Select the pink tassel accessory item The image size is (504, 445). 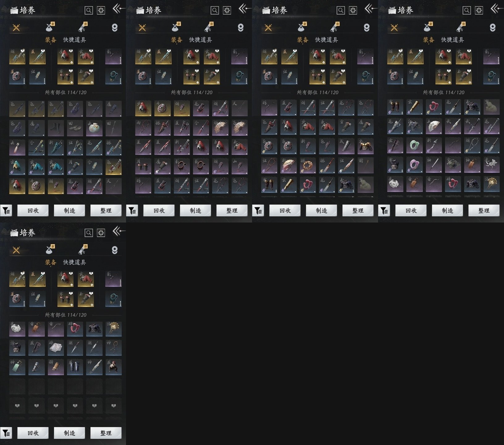[x=17, y=147]
